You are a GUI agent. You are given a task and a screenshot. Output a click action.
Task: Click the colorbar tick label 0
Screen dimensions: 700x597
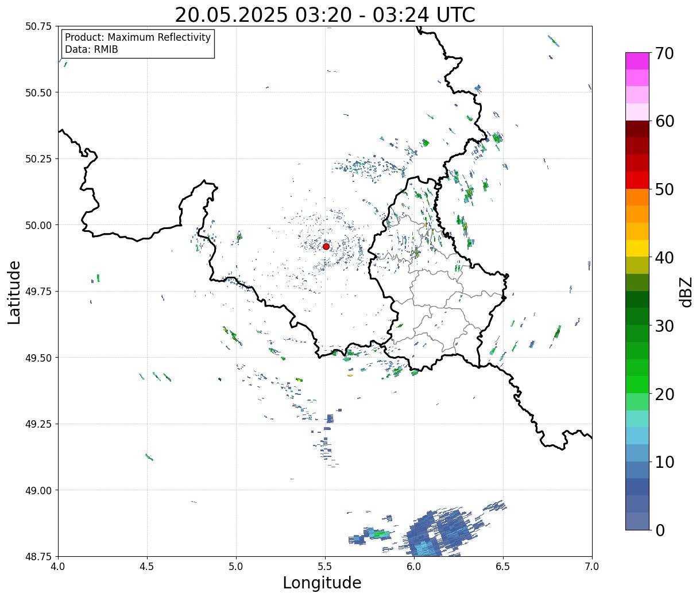pos(660,530)
